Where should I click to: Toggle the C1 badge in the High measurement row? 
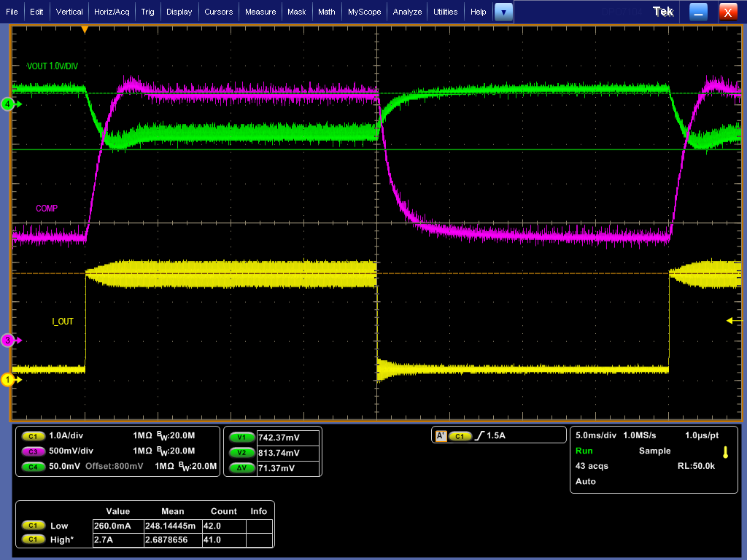click(x=34, y=539)
